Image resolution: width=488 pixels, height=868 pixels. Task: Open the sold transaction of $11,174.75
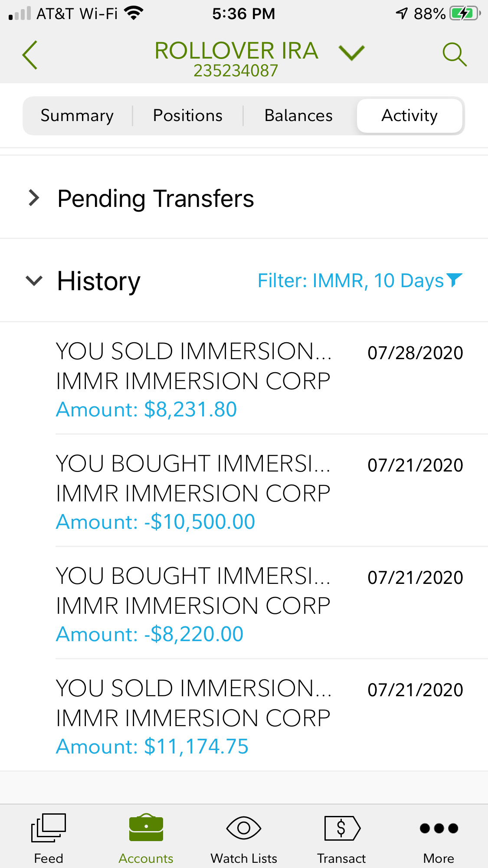pos(259,717)
